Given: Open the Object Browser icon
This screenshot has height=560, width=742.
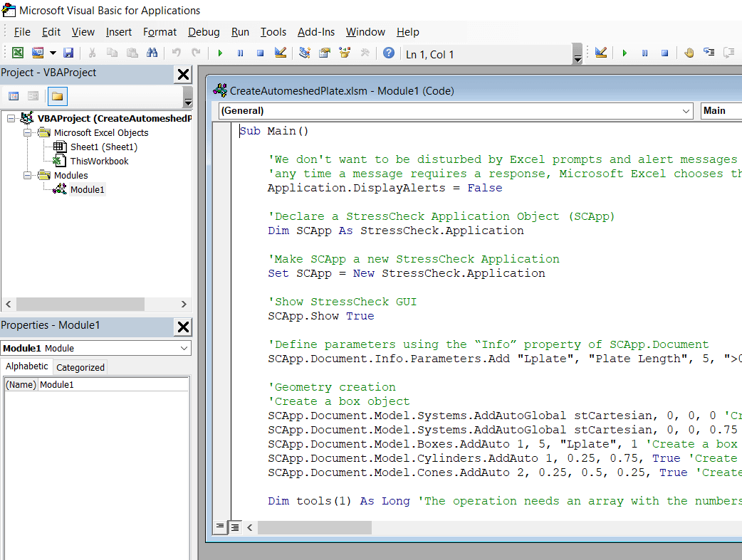Looking at the screenshot, I should [x=345, y=53].
